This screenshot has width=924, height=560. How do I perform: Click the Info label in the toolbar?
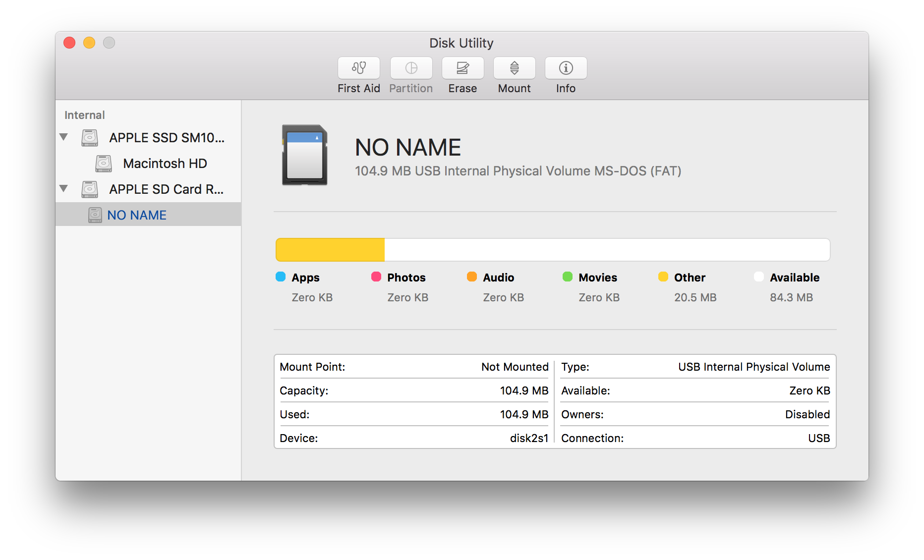(x=566, y=88)
